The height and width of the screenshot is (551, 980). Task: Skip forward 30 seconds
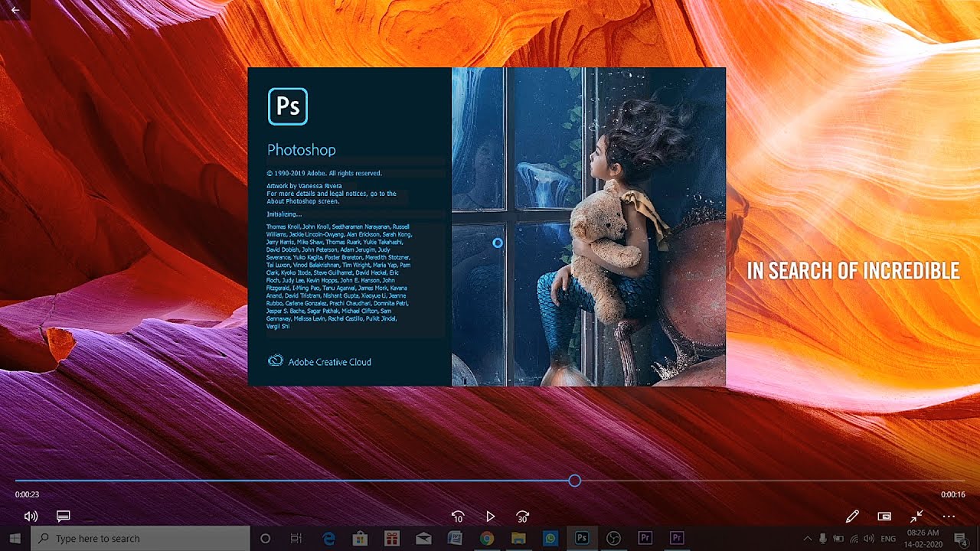tap(522, 517)
